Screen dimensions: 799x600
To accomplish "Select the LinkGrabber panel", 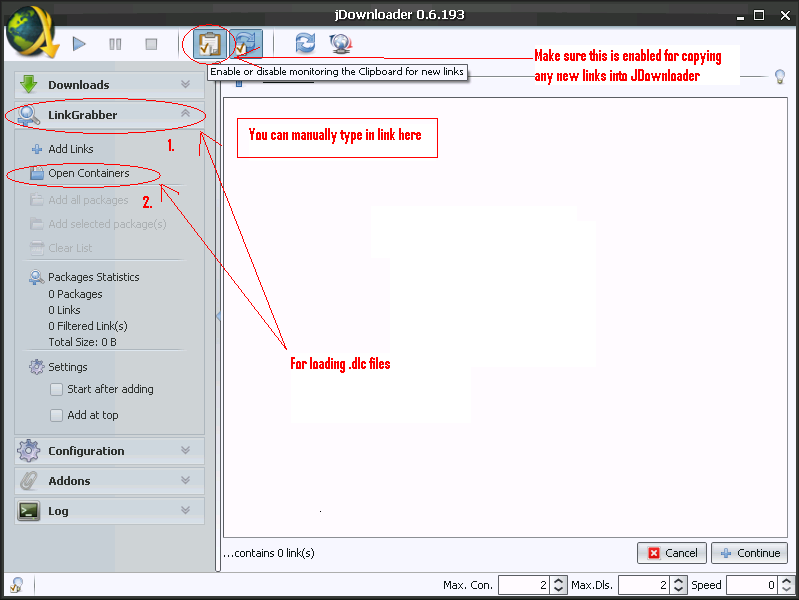I will click(x=110, y=115).
